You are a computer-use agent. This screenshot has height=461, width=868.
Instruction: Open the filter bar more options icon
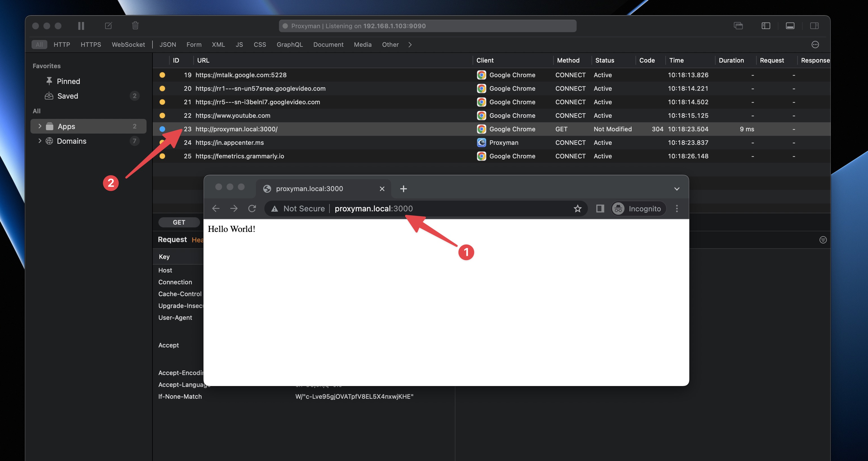pyautogui.click(x=815, y=45)
